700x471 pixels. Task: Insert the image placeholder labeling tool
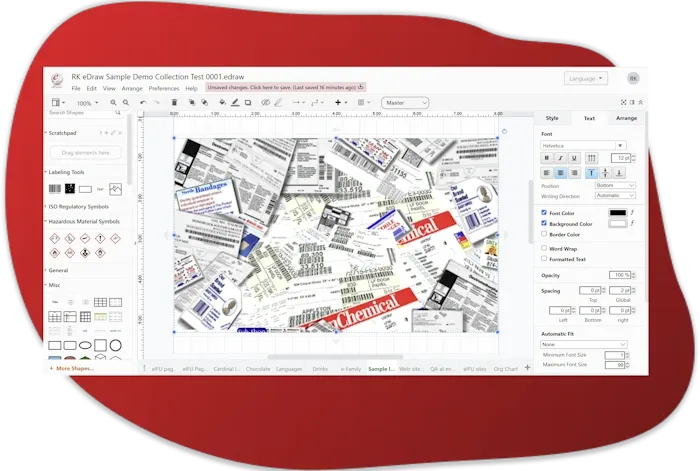[115, 189]
